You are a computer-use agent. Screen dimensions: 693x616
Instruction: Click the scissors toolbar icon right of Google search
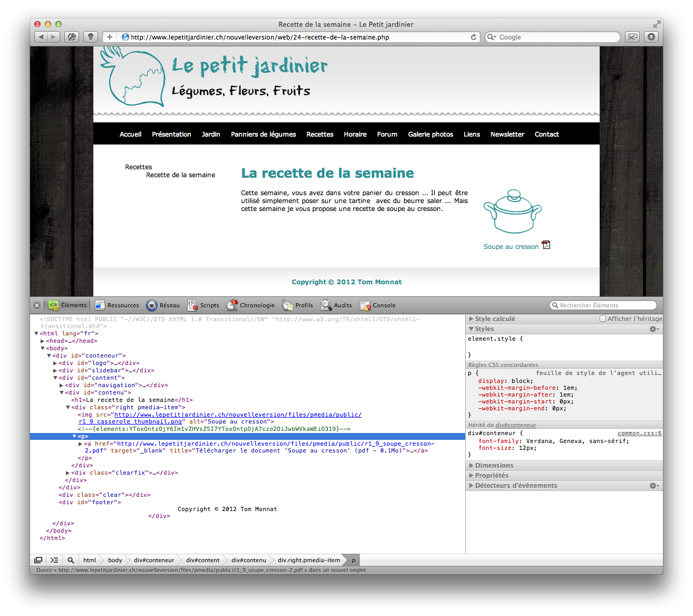(632, 37)
